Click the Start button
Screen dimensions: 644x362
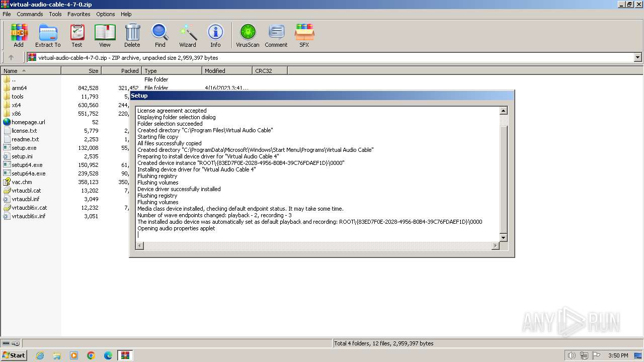[14, 355]
